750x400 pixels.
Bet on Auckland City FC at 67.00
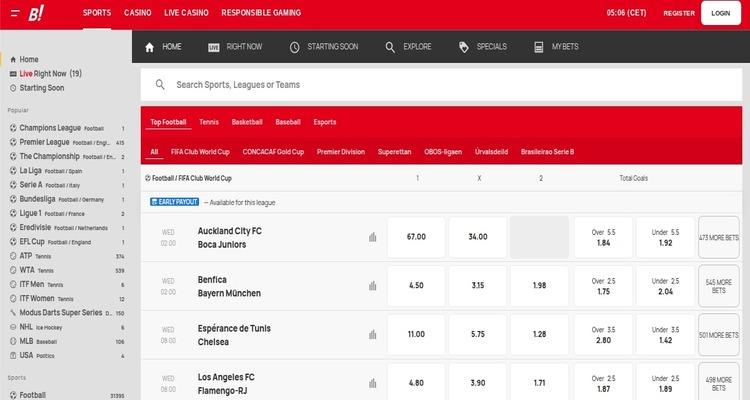click(x=416, y=237)
